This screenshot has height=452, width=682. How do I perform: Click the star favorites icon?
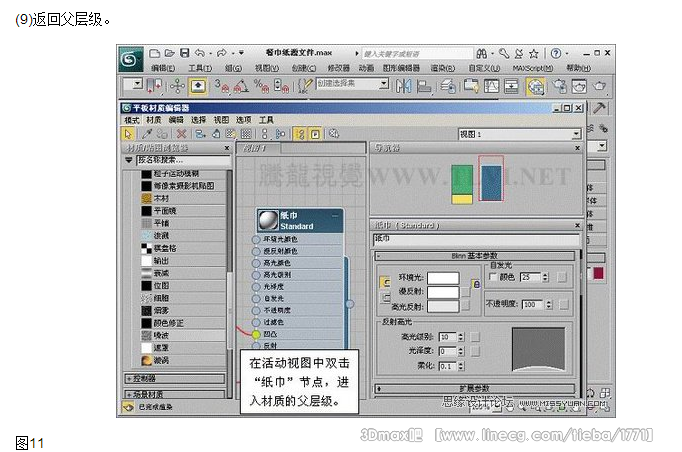534,54
